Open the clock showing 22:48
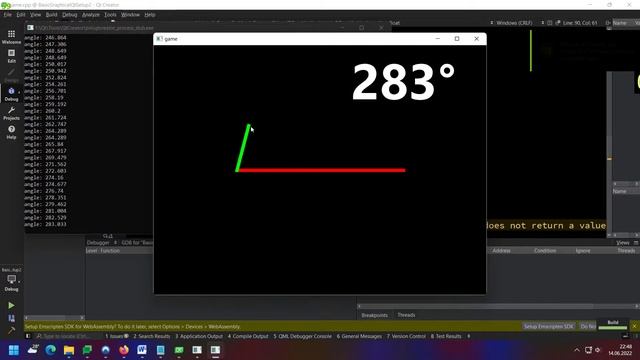 click(x=620, y=350)
